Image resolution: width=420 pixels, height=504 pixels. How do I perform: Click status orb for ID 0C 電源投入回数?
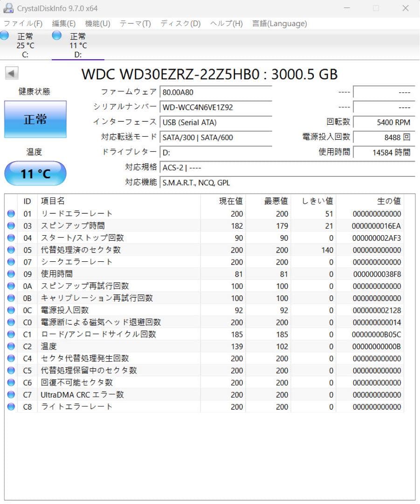coord(11,310)
